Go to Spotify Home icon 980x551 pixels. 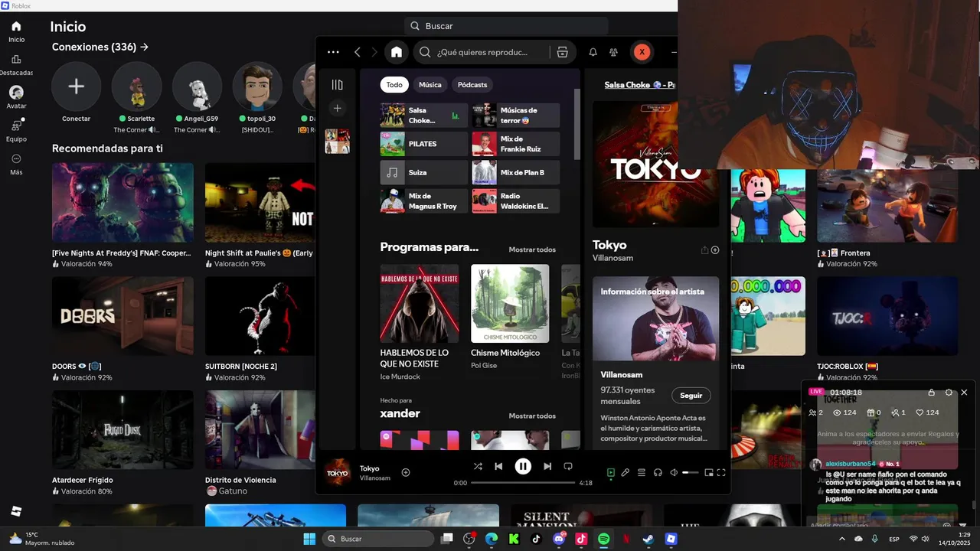click(x=396, y=52)
